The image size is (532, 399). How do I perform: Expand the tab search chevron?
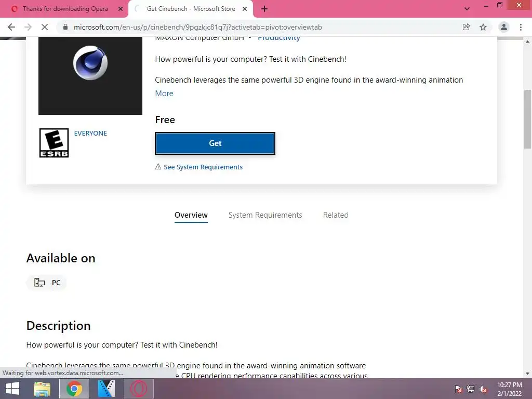click(467, 9)
